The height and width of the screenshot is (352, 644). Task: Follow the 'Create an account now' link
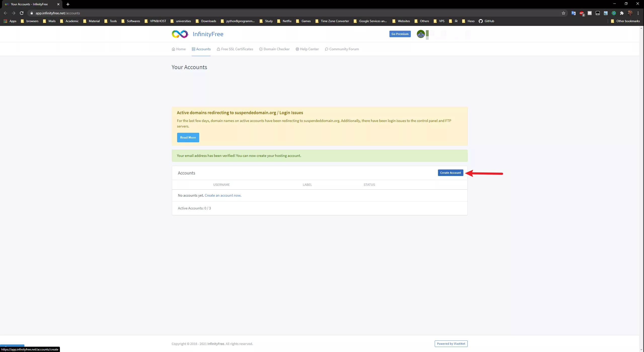pos(222,195)
